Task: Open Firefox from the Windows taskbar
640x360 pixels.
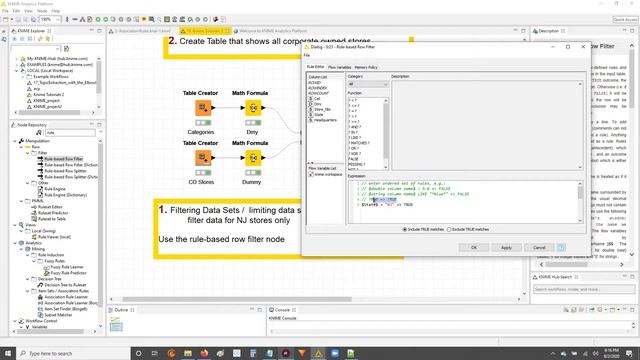Action: click(x=204, y=353)
